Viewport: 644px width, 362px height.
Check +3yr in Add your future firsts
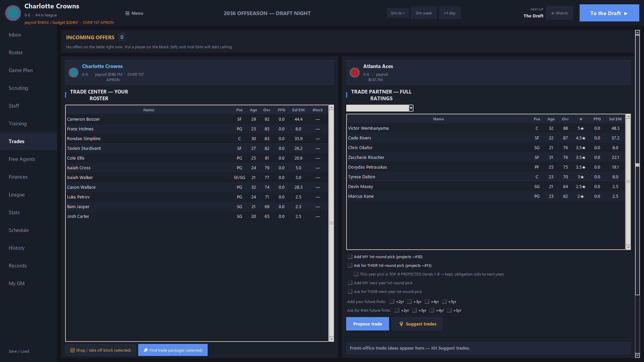[x=409, y=302]
